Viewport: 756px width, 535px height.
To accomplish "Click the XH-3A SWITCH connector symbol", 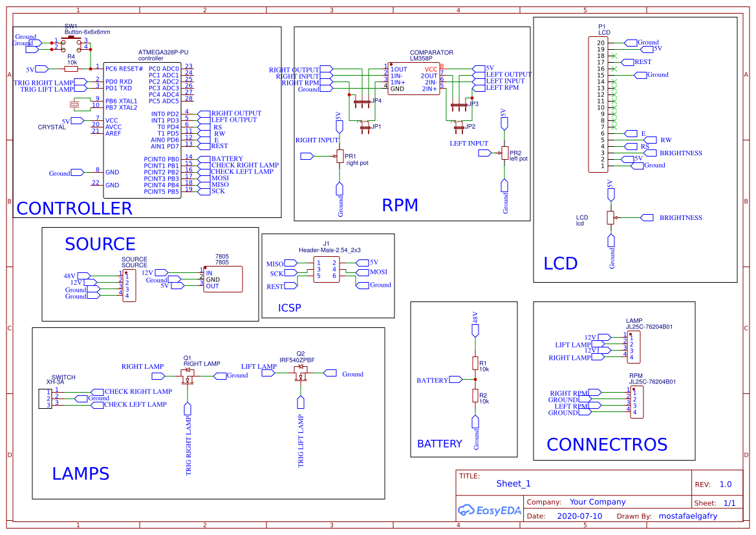I will pyautogui.click(x=44, y=398).
